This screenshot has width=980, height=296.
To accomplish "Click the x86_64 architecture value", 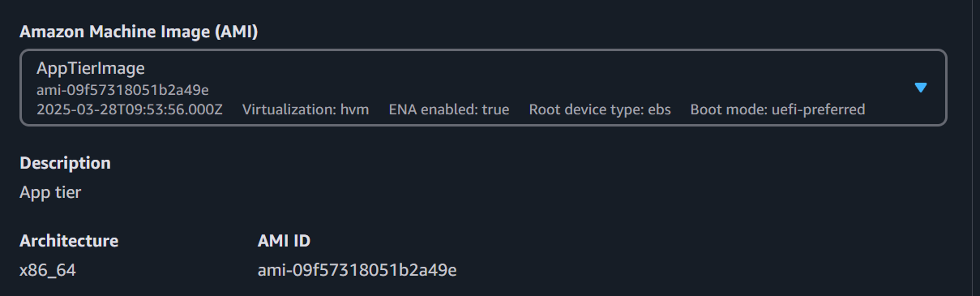I will (x=48, y=270).
